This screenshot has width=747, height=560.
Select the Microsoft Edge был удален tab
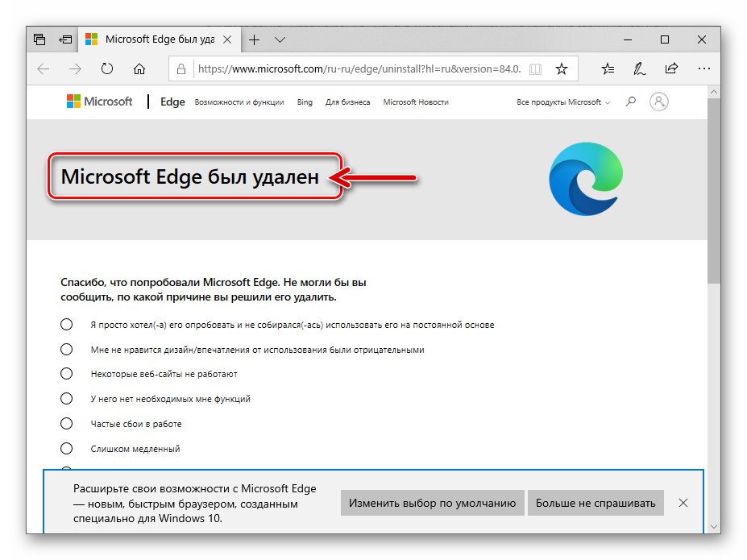(160, 39)
